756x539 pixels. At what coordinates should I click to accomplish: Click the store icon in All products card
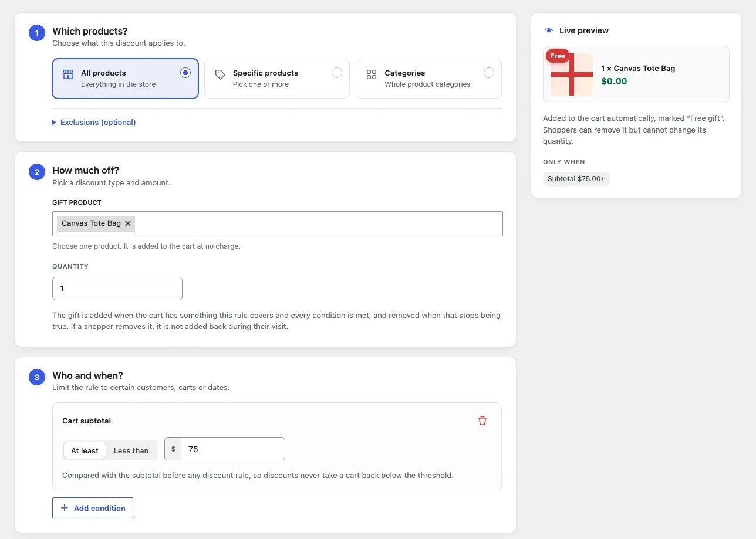(68, 74)
